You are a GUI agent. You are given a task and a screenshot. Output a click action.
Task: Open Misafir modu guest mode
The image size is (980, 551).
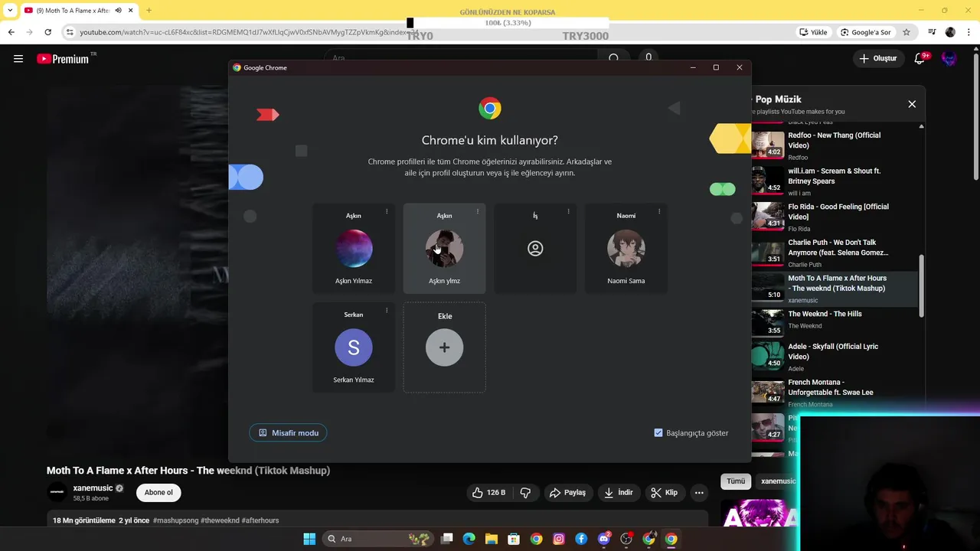coord(288,433)
